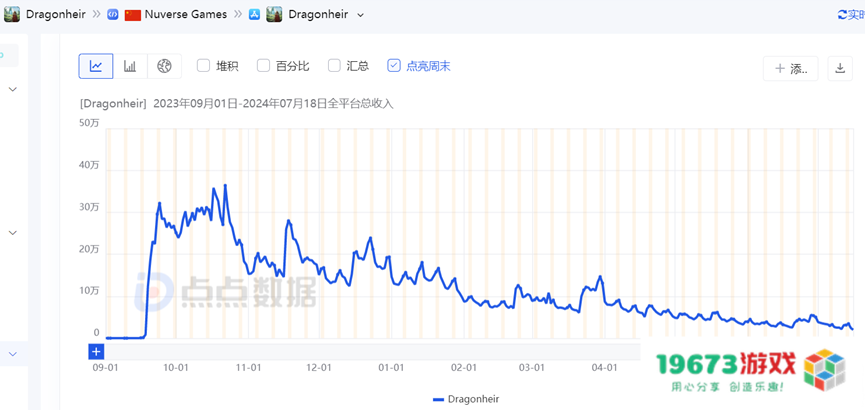Click the second Dragonheir app icon in breadcrumb
The image size is (865, 410).
tap(274, 14)
